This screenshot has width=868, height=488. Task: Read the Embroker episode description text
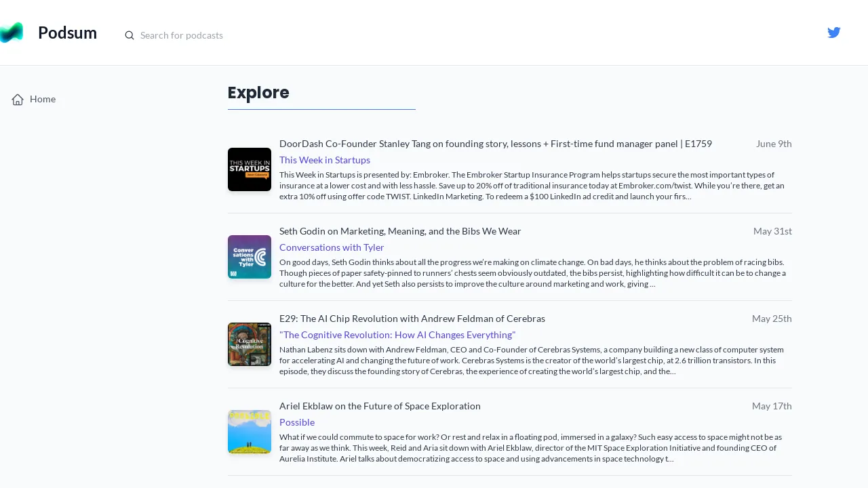coord(532,186)
